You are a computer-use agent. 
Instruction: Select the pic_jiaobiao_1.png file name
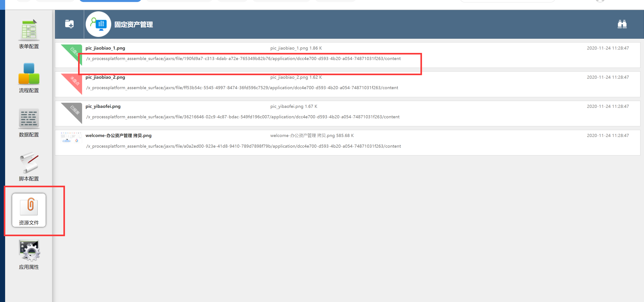click(x=105, y=48)
